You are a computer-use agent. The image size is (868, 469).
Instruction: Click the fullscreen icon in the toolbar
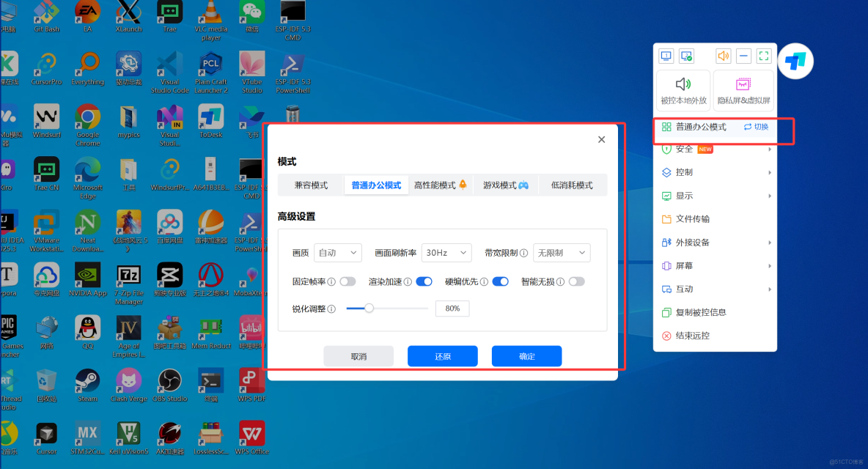(x=764, y=55)
